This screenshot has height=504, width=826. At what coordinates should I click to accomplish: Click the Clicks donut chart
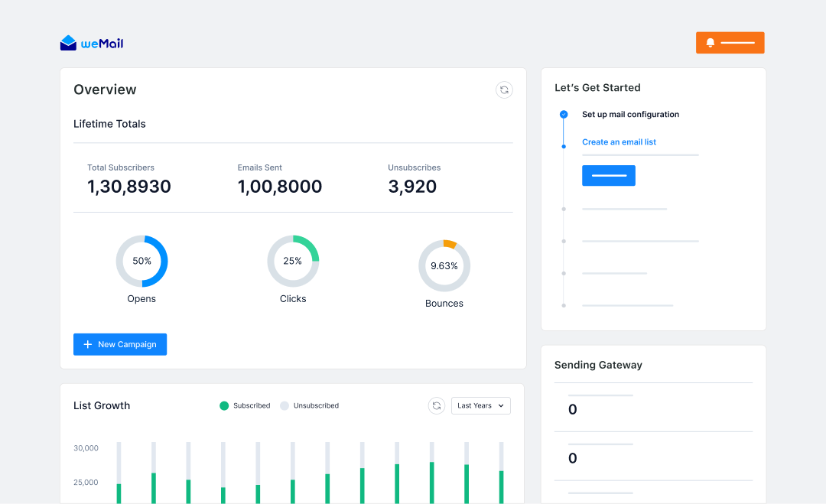click(x=293, y=262)
